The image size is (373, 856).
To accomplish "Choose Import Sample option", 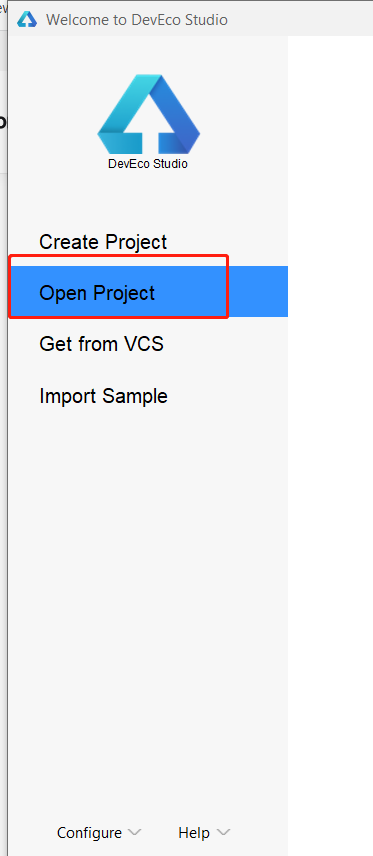I will (x=103, y=396).
